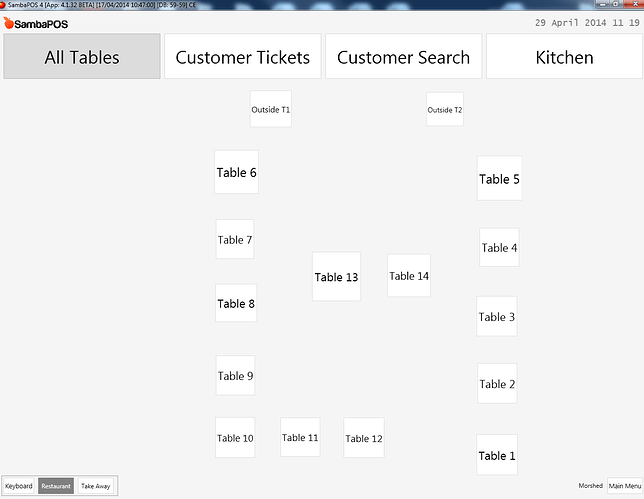Click the SambaPOS logo icon
644x499 pixels.
point(9,23)
